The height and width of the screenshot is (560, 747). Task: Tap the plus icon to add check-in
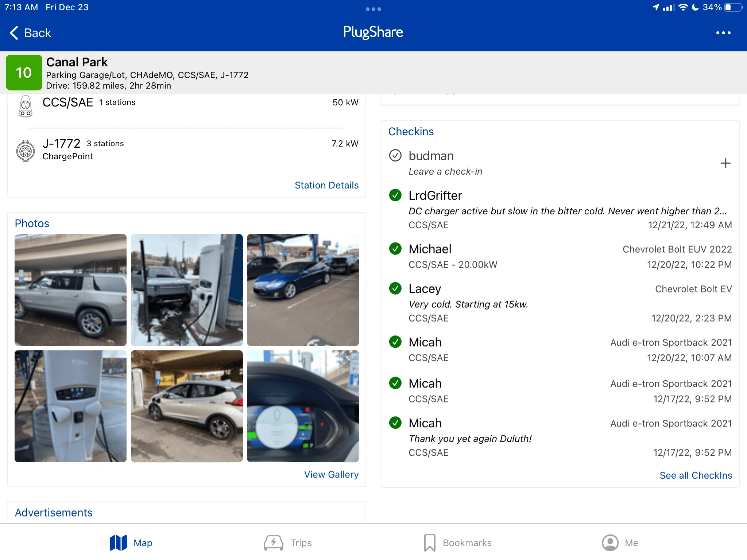[x=725, y=163]
